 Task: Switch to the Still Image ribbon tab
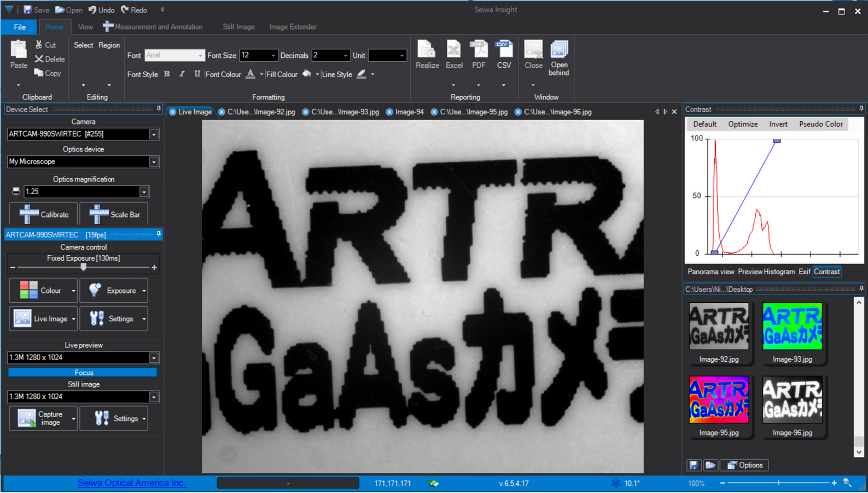(x=238, y=26)
